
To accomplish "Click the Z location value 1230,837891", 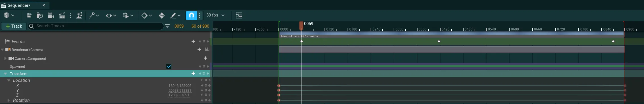I will pyautogui.click(x=179, y=95).
